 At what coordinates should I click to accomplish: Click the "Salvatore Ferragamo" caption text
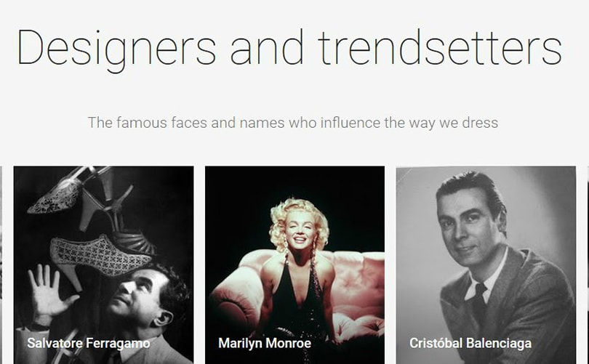88,343
